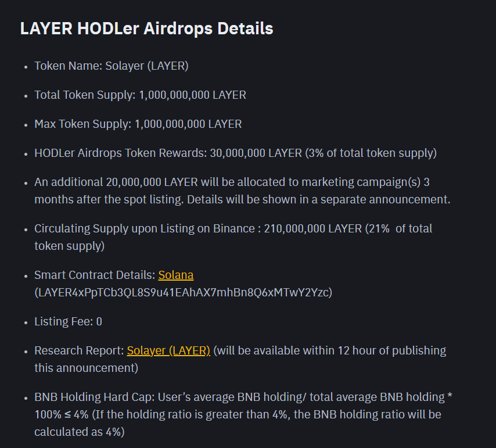This screenshot has width=496, height=448.
Task: Click the Listing Fee: 0 line
Action: click(68, 321)
